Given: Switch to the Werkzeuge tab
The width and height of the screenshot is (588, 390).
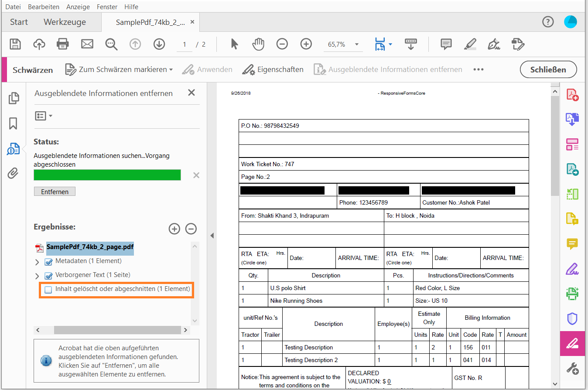Looking at the screenshot, I should pyautogui.click(x=65, y=22).
